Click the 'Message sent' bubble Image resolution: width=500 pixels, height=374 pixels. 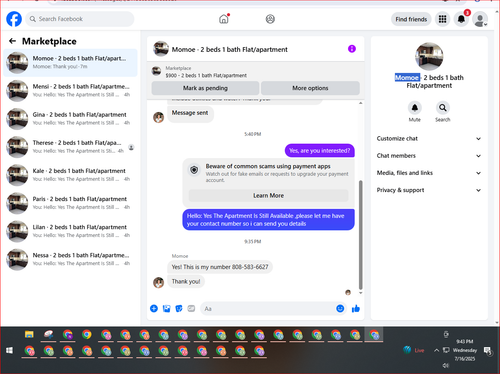190,113
